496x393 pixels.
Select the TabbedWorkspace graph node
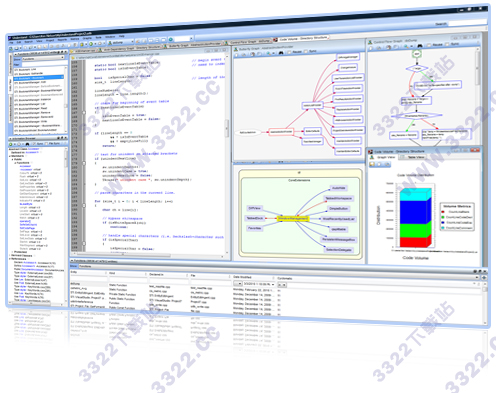pos(339,199)
